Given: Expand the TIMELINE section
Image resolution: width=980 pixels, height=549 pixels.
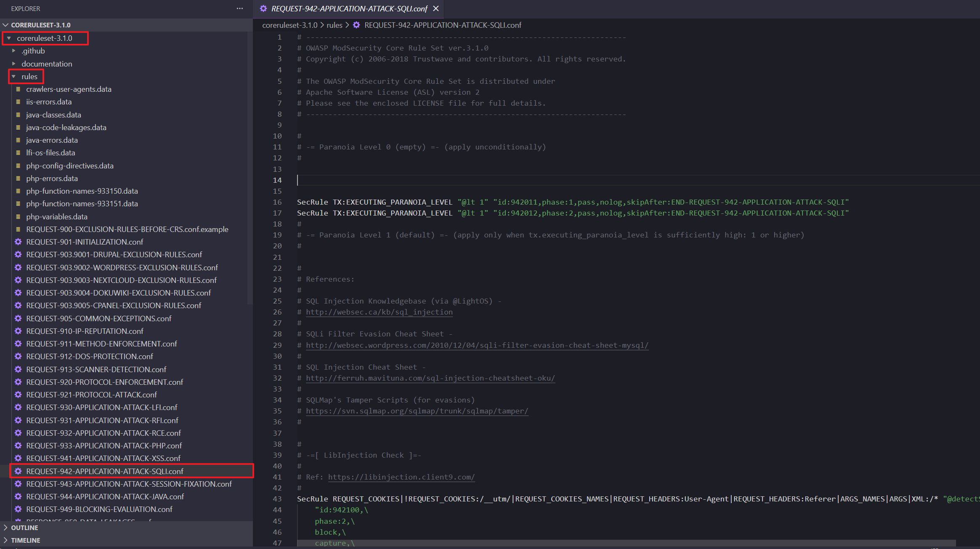Looking at the screenshot, I should (5, 541).
